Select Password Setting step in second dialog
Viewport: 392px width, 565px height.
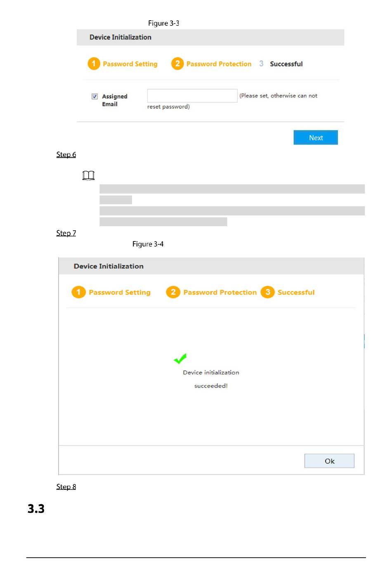(x=120, y=292)
